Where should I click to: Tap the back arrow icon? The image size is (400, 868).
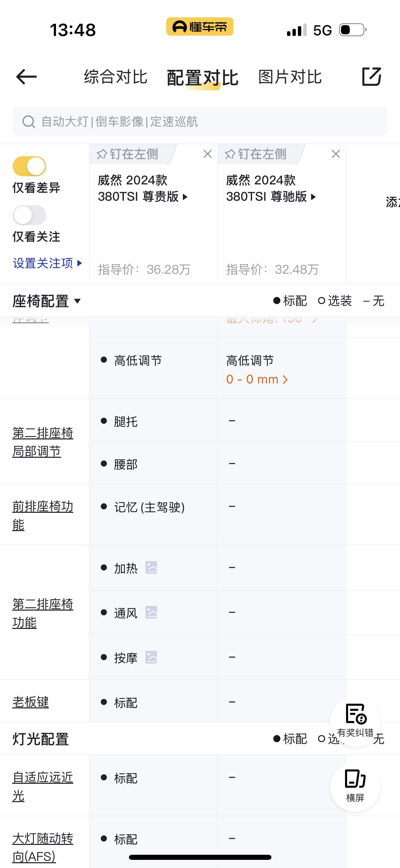(x=26, y=76)
